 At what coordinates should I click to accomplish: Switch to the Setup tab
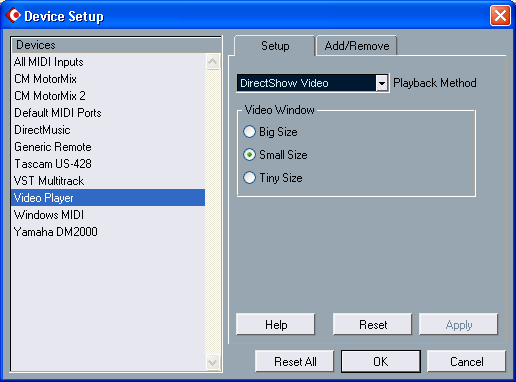pyautogui.click(x=275, y=46)
